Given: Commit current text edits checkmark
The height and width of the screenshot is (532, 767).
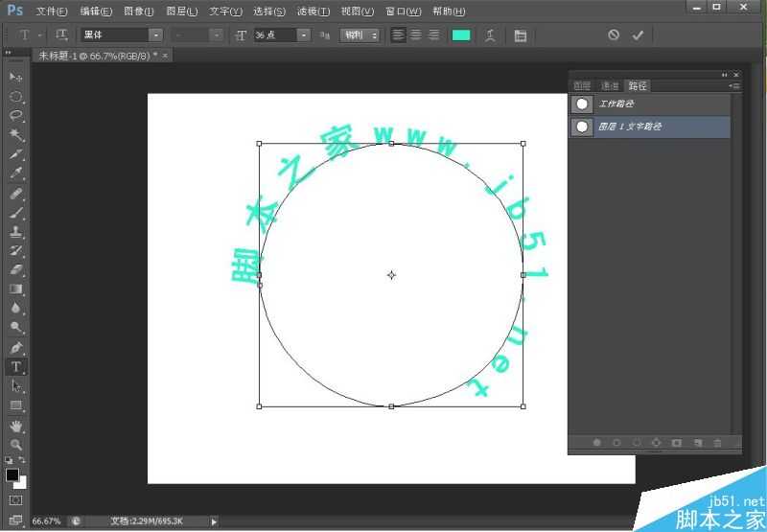Looking at the screenshot, I should pyautogui.click(x=638, y=35).
